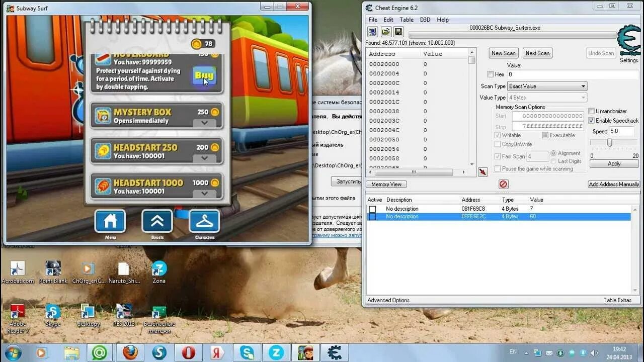Open Naruto_Shi file on desktop

(124, 272)
